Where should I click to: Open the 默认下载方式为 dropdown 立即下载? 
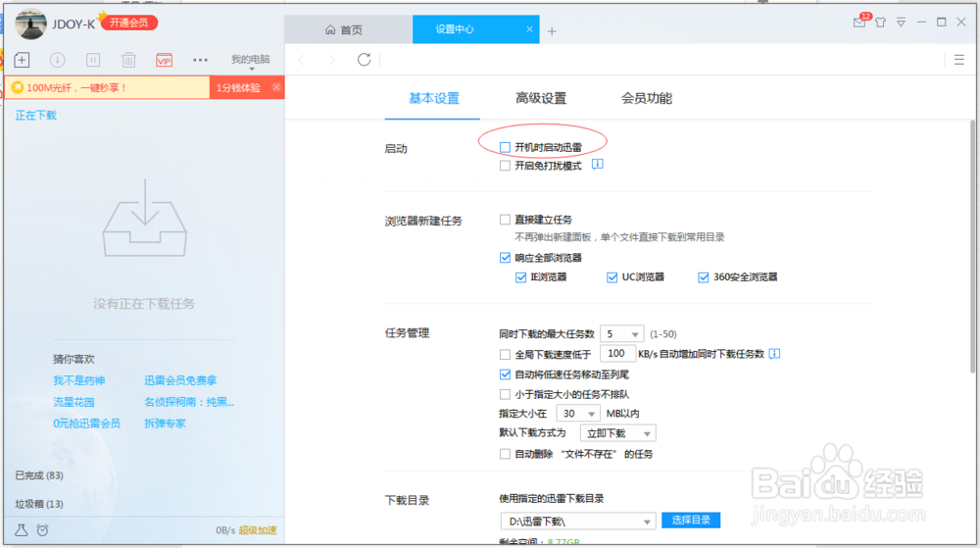(618, 433)
